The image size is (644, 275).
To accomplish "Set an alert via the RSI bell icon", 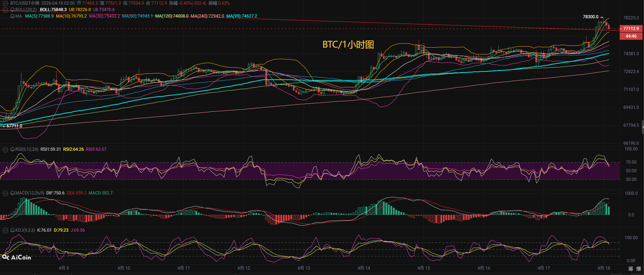I will (x=13, y=149).
